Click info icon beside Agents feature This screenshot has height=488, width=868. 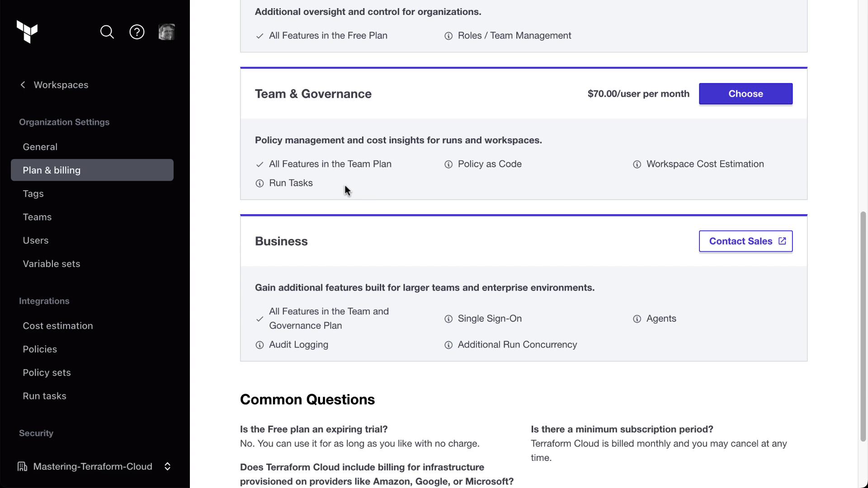click(x=637, y=319)
